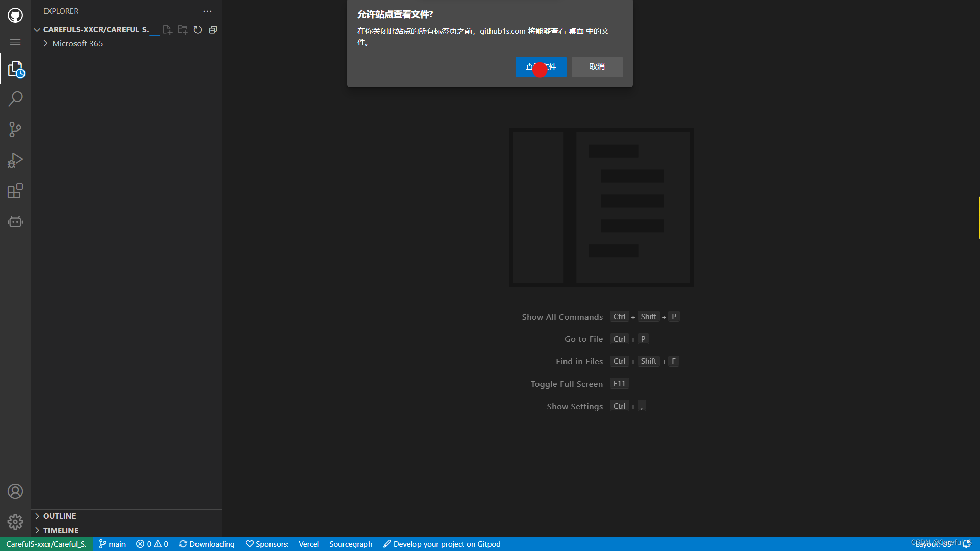The image size is (980, 551).
Task: Expand the OUTLINE section
Action: 59,516
